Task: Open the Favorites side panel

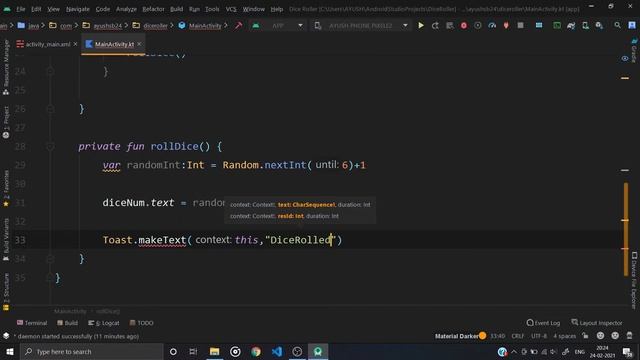Action: coord(6,189)
